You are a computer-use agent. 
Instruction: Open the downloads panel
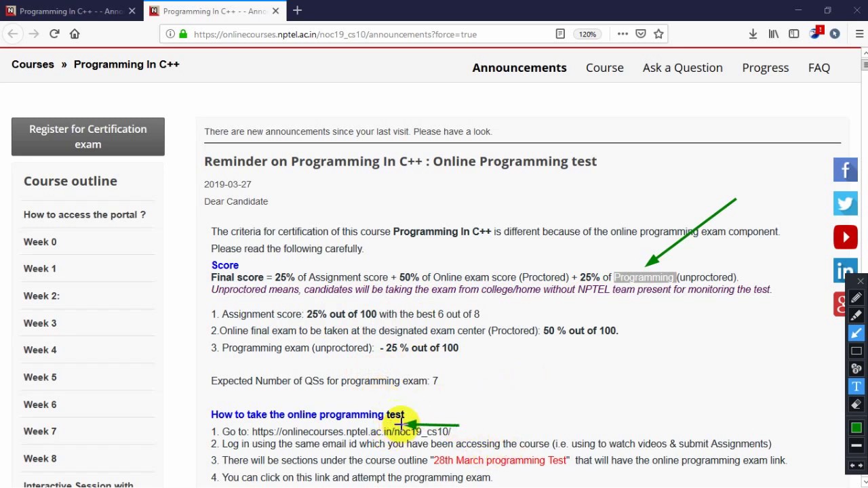(753, 34)
